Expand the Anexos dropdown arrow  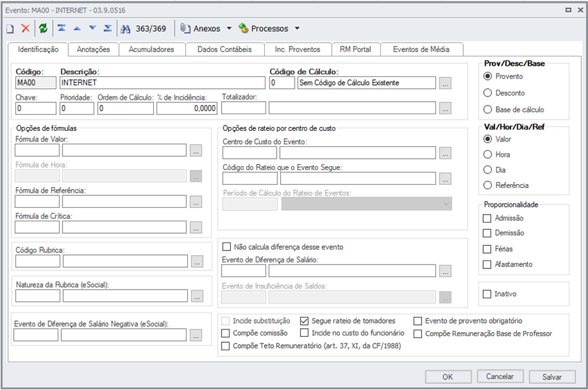(229, 28)
